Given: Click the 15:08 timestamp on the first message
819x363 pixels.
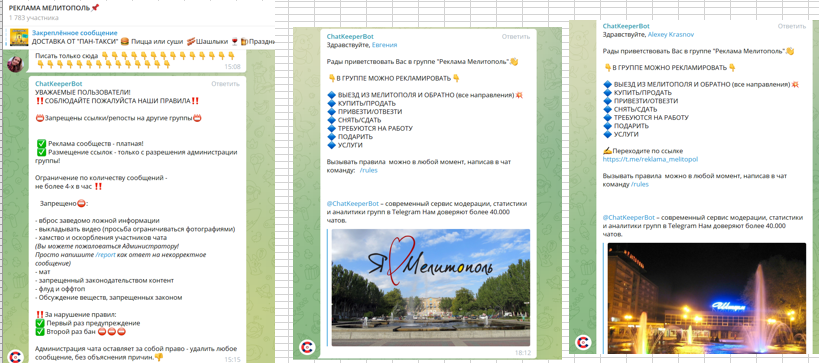Looking at the screenshot, I should coord(232,67).
